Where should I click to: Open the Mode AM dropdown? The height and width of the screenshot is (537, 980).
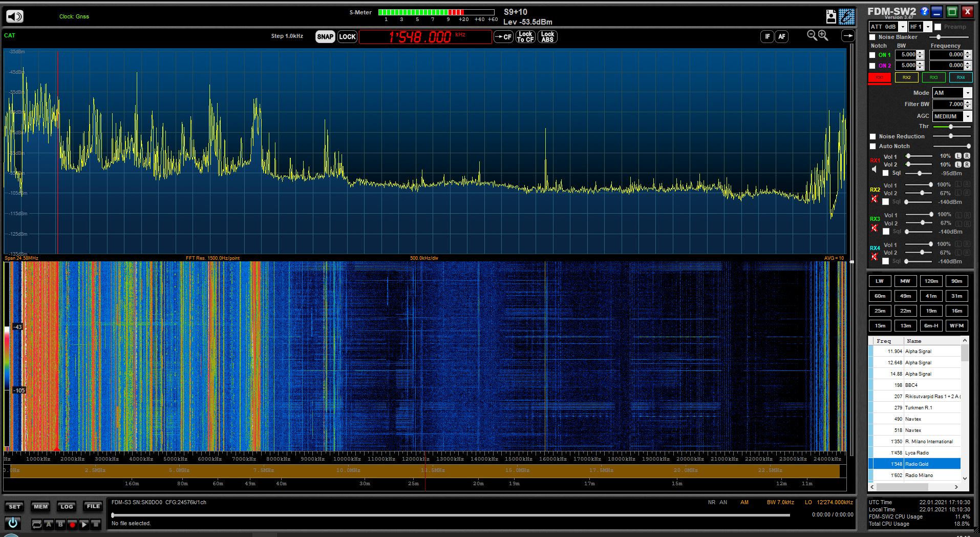(967, 93)
